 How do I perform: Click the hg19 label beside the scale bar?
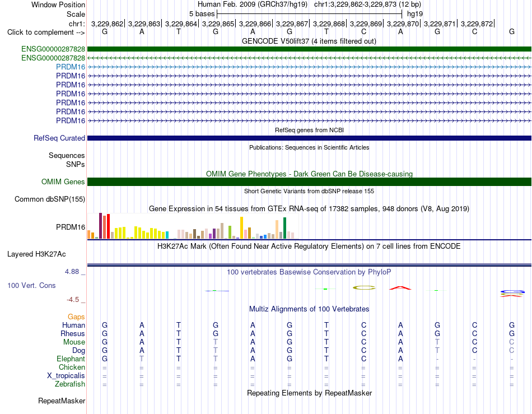click(414, 14)
